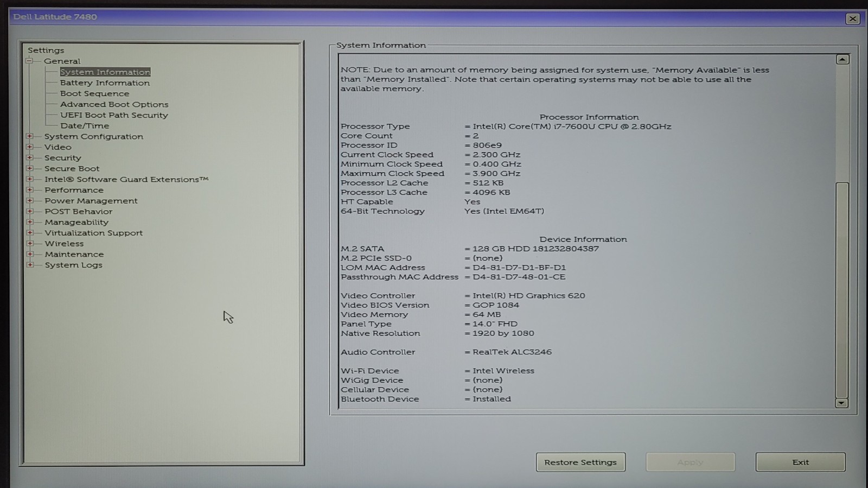The height and width of the screenshot is (488, 868).
Task: Select UEFI Boot Path Security
Action: [x=114, y=115]
